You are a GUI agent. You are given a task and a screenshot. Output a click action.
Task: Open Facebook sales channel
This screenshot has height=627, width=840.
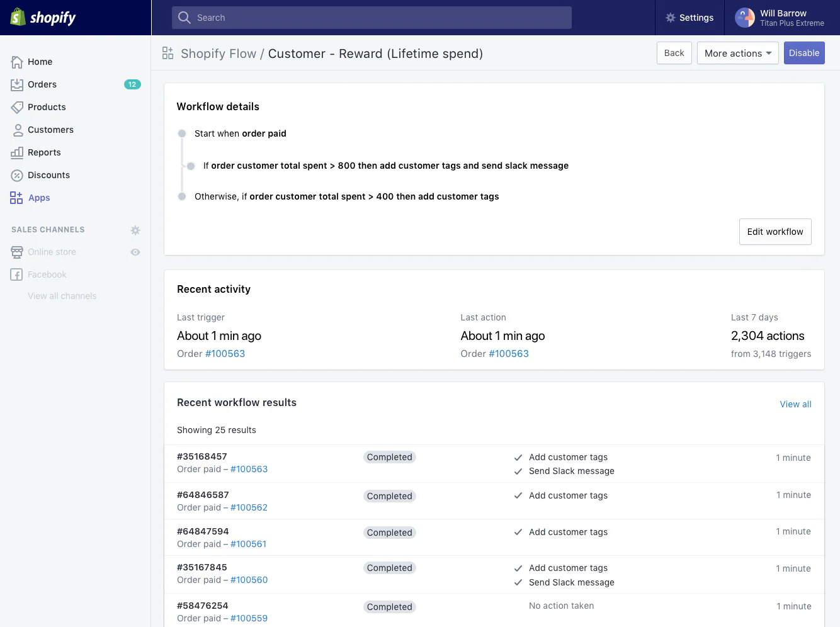coord(47,274)
